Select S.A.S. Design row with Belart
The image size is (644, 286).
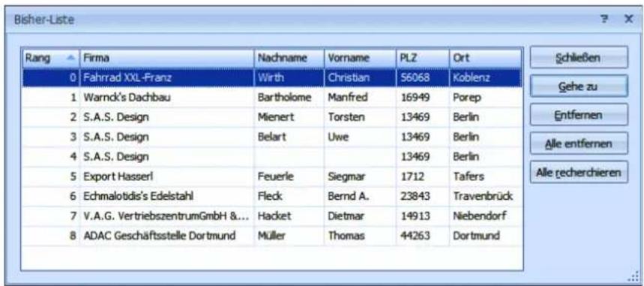point(272,137)
